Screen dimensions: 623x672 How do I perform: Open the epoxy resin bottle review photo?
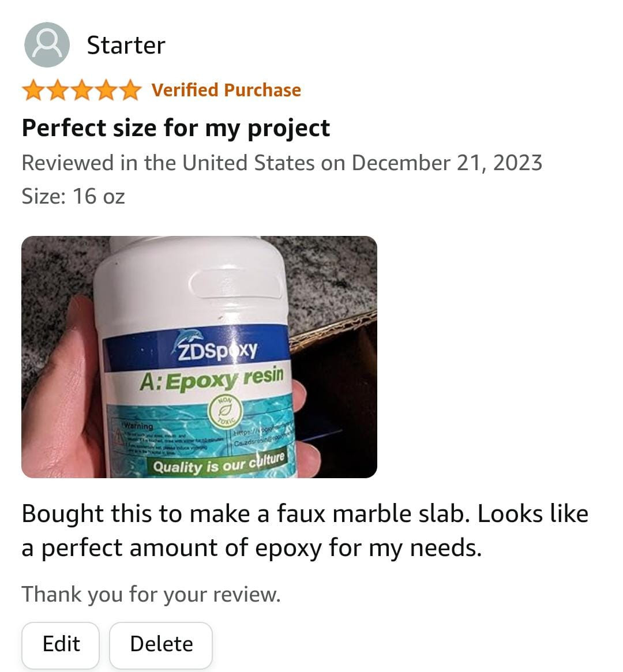199,357
